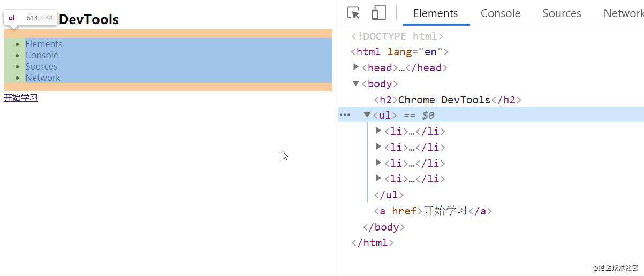This screenshot has height=276, width=644.
Task: Select the closing </body> tag line
Action: click(383, 227)
